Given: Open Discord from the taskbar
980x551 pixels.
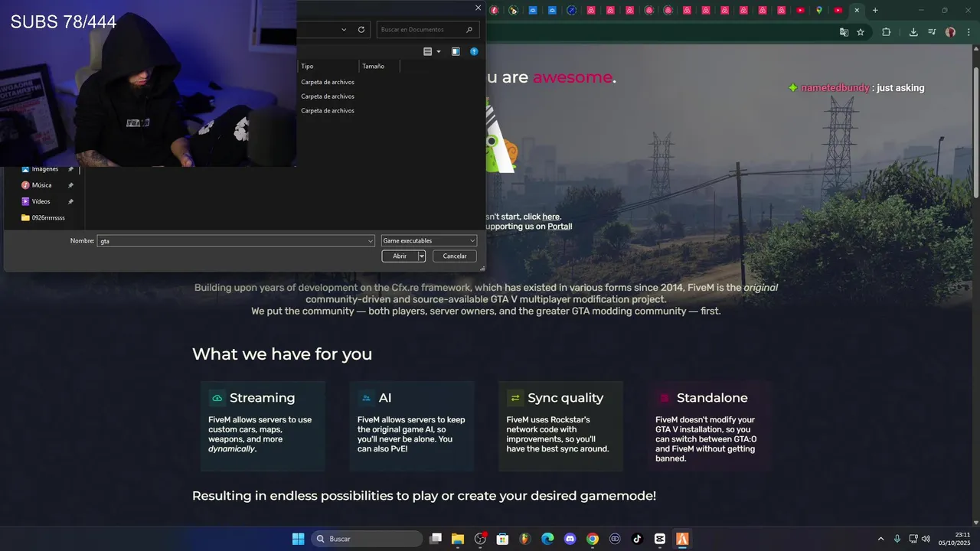Looking at the screenshot, I should tap(570, 539).
